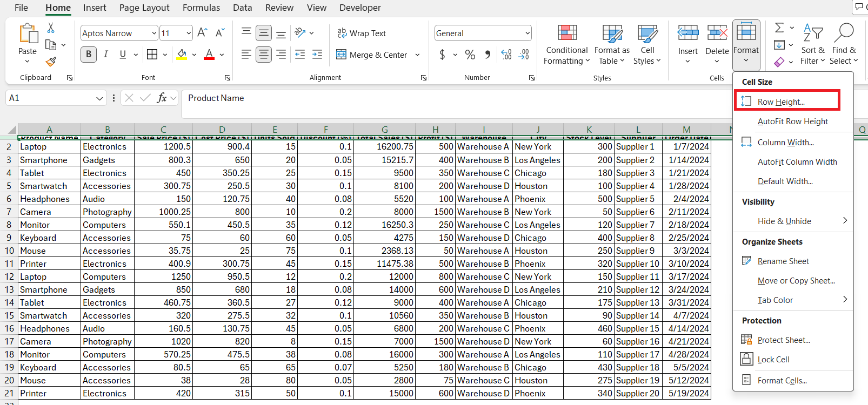Toggle Center horizontal alignment
Image resolution: width=868 pixels, height=405 pixels.
264,55
